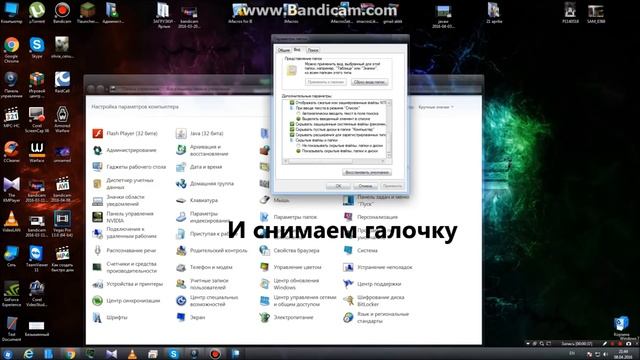The width and height of the screenshot is (640, 360).
Task: Select don't show hidden files radio button
Action: pos(298,145)
